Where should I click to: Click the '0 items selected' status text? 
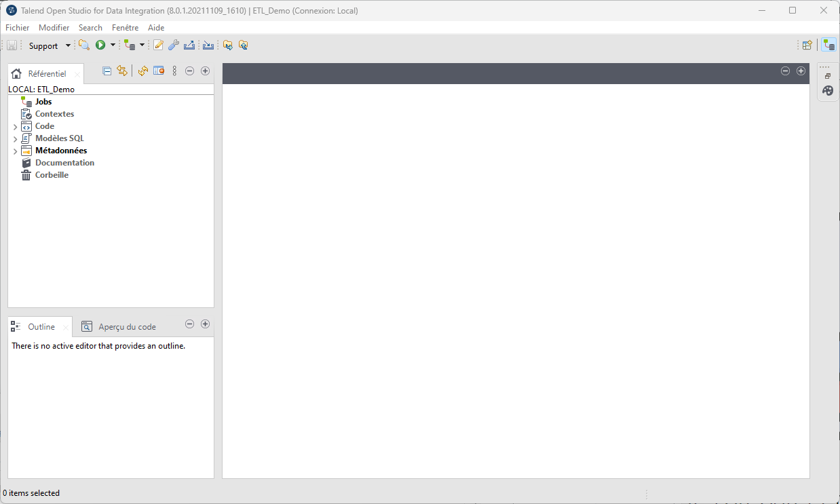click(31, 493)
